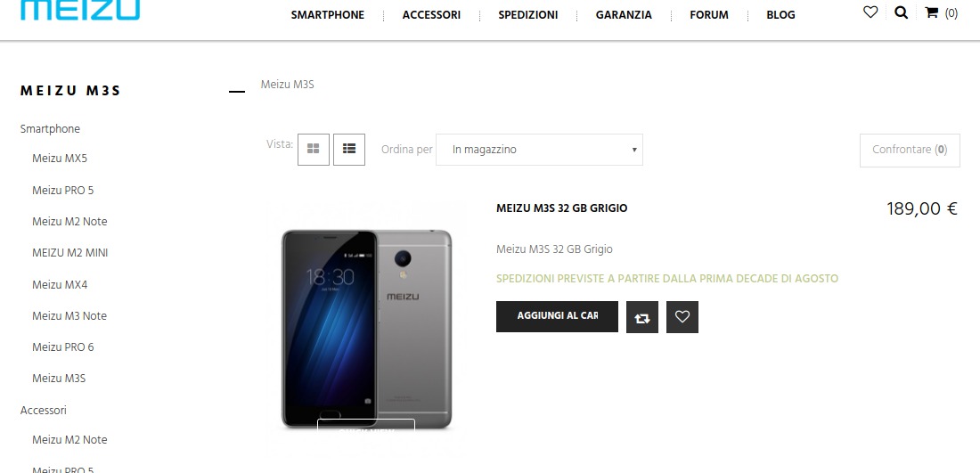Open the Ordina per sorting dropdown
This screenshot has height=473, width=980.
539,150
